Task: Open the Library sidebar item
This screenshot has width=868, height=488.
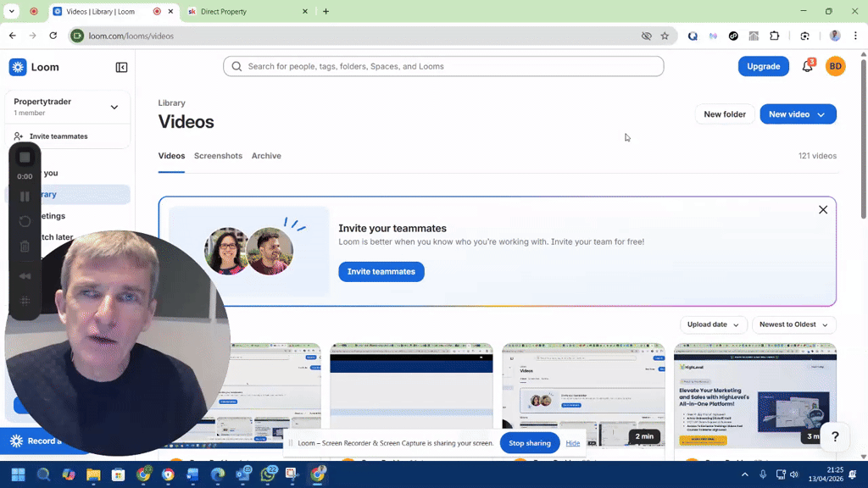Action: click(68, 194)
